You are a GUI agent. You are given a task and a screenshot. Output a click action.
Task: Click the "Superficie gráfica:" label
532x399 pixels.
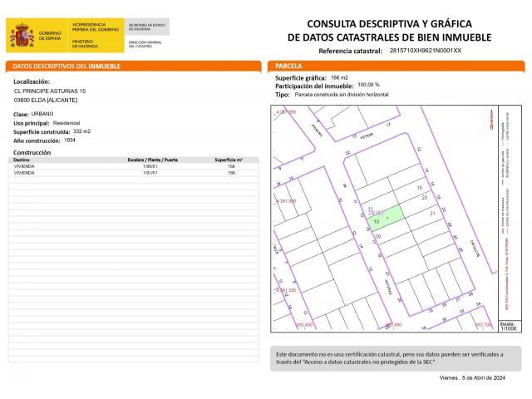click(301, 78)
